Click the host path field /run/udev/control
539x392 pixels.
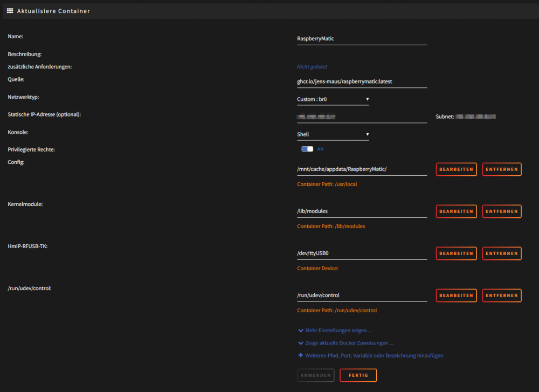362,295
